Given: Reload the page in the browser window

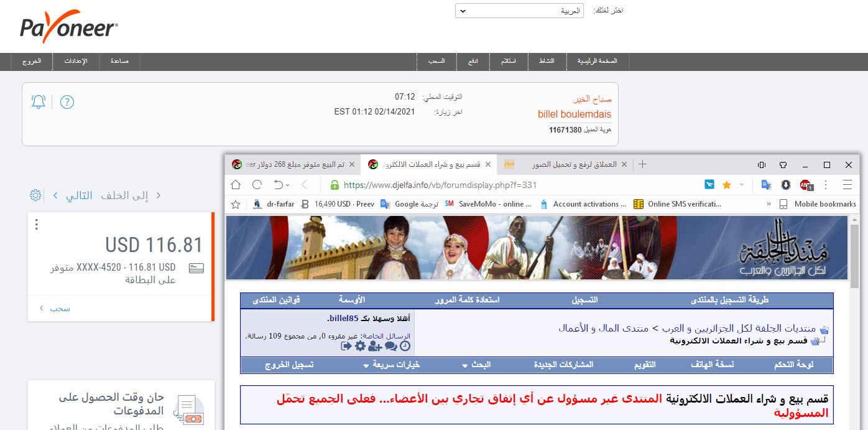Looking at the screenshot, I should [257, 185].
